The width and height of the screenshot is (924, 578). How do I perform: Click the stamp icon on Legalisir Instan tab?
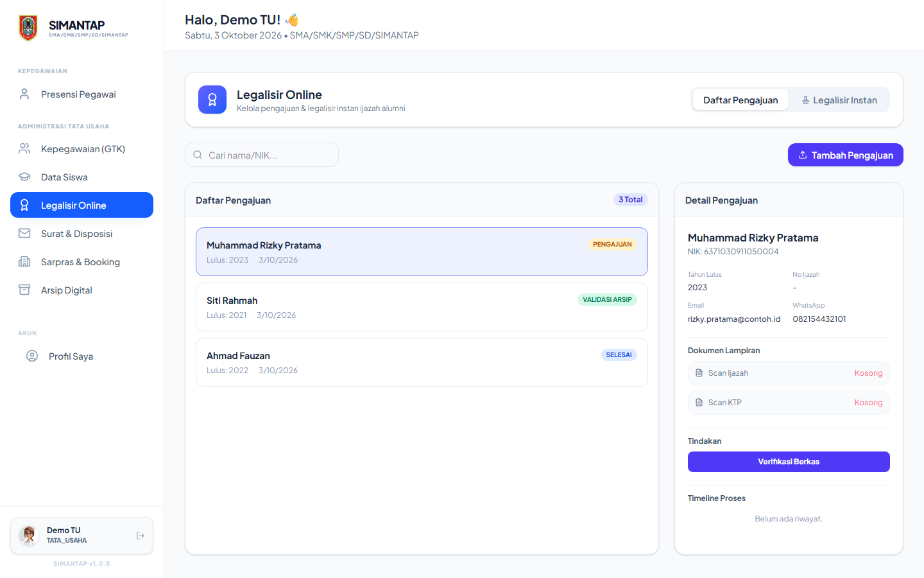point(805,100)
